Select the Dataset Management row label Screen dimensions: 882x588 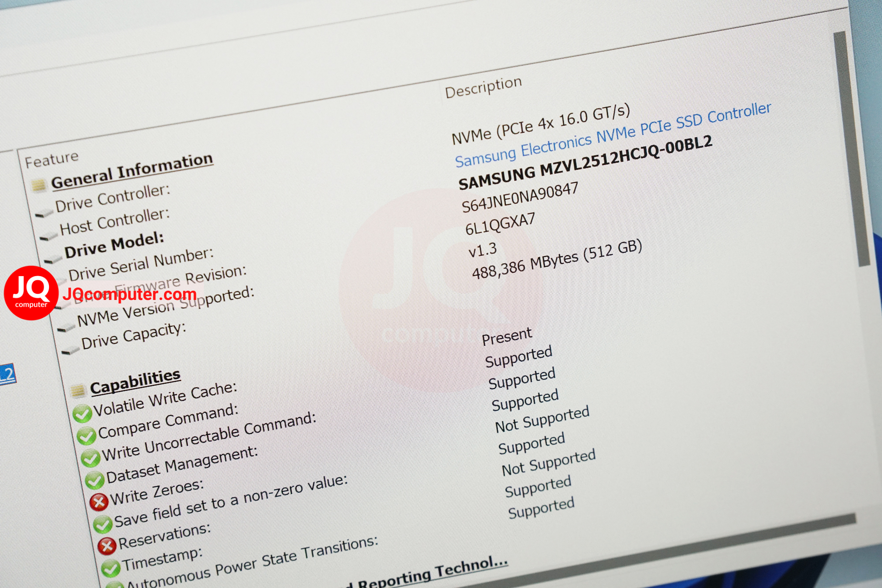click(x=182, y=464)
